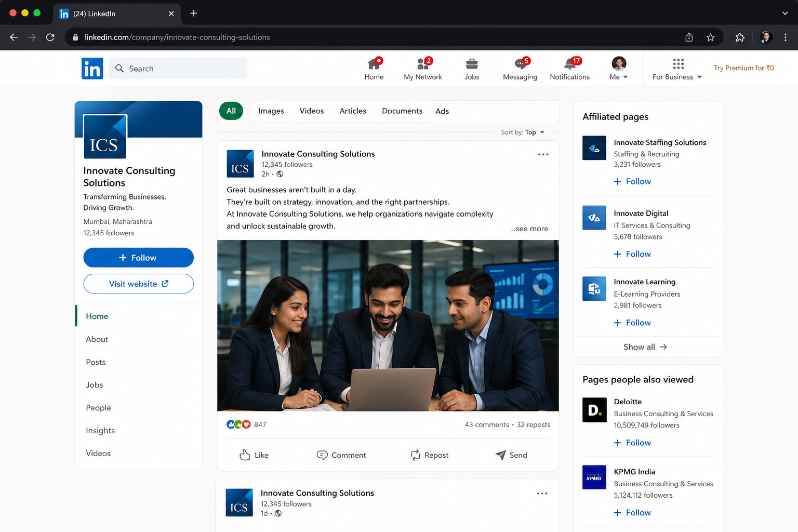
Task: Open KPMG India logo
Action: click(x=594, y=477)
